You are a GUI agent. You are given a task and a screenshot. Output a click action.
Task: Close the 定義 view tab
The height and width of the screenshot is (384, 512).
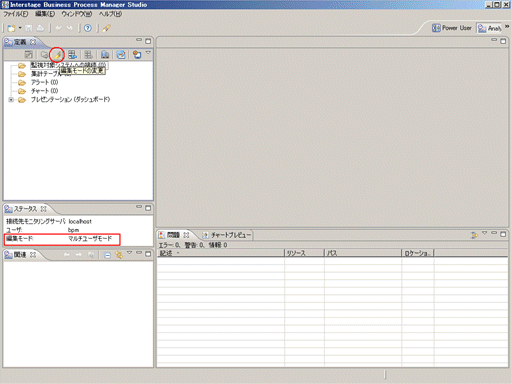click(x=33, y=42)
